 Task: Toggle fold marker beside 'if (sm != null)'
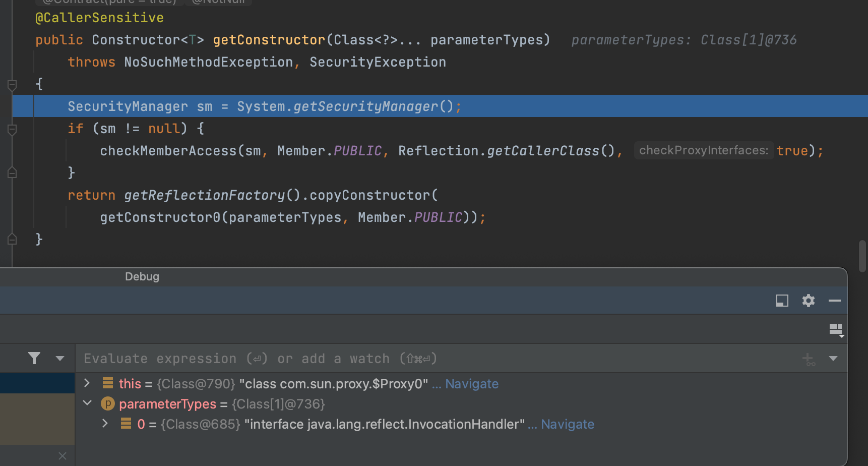pos(13,129)
